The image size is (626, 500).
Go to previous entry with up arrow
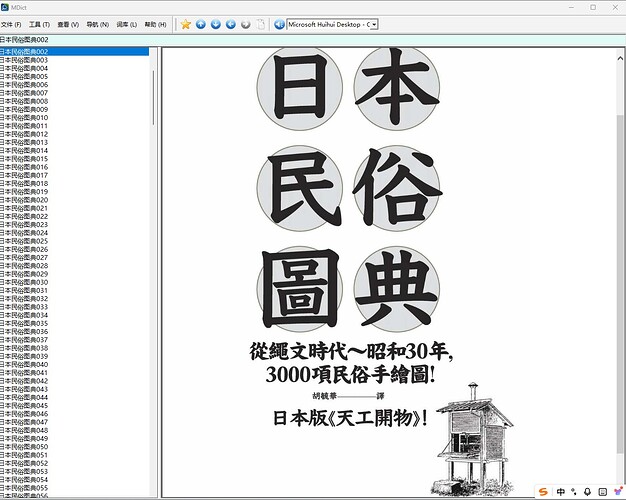201,24
